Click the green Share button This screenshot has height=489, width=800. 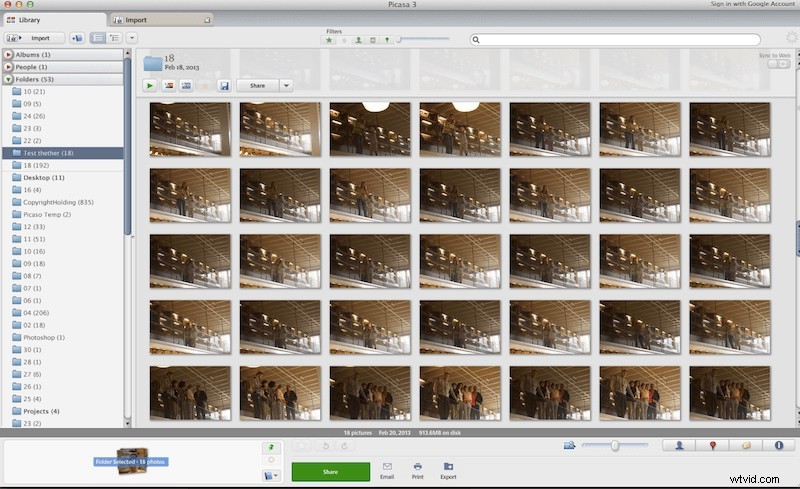coord(331,472)
